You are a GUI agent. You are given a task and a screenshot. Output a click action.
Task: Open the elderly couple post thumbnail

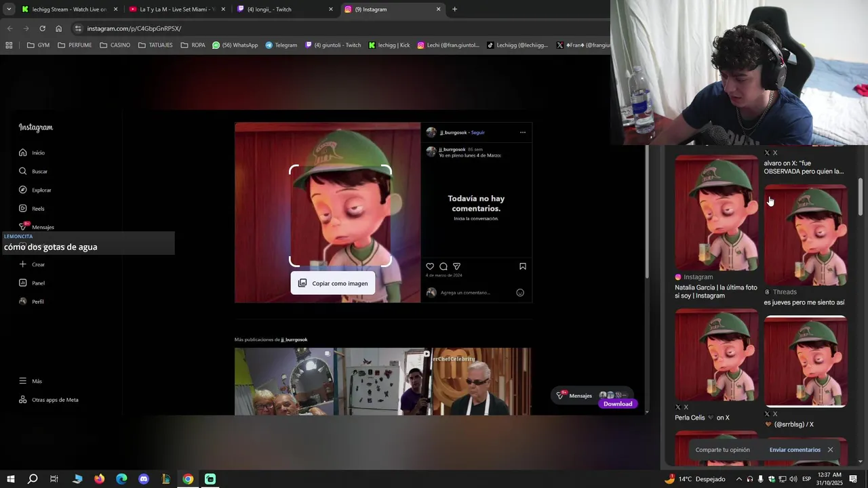(x=283, y=382)
